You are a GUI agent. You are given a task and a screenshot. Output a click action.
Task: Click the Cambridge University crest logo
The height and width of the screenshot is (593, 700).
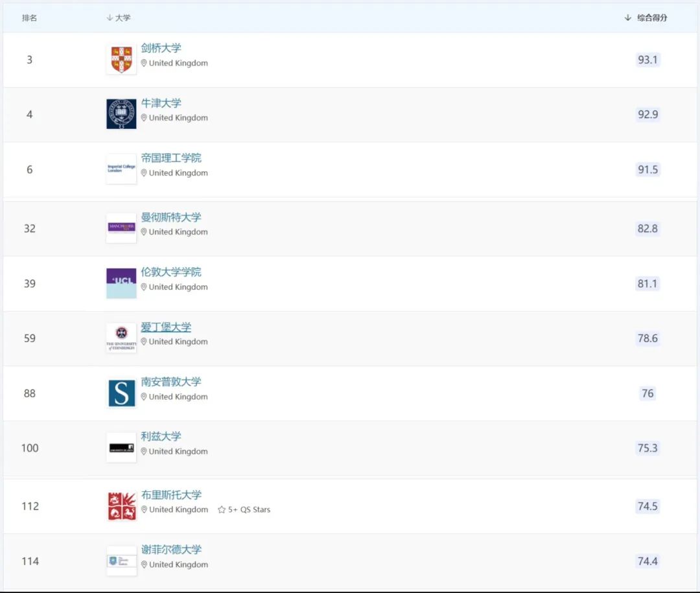coord(121,60)
